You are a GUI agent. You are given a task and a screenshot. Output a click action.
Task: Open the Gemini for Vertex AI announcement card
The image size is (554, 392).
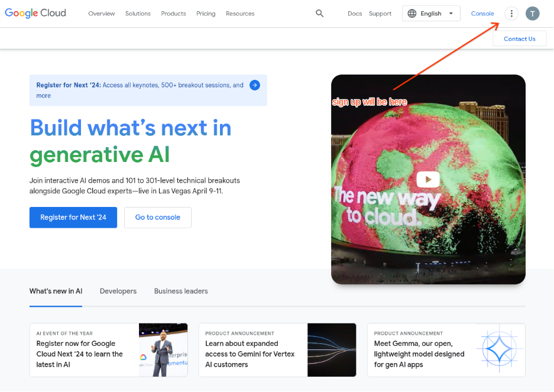pyautogui.click(x=277, y=350)
